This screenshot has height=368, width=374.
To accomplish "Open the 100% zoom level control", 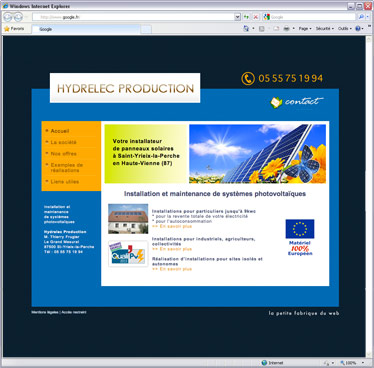I will (351, 363).
